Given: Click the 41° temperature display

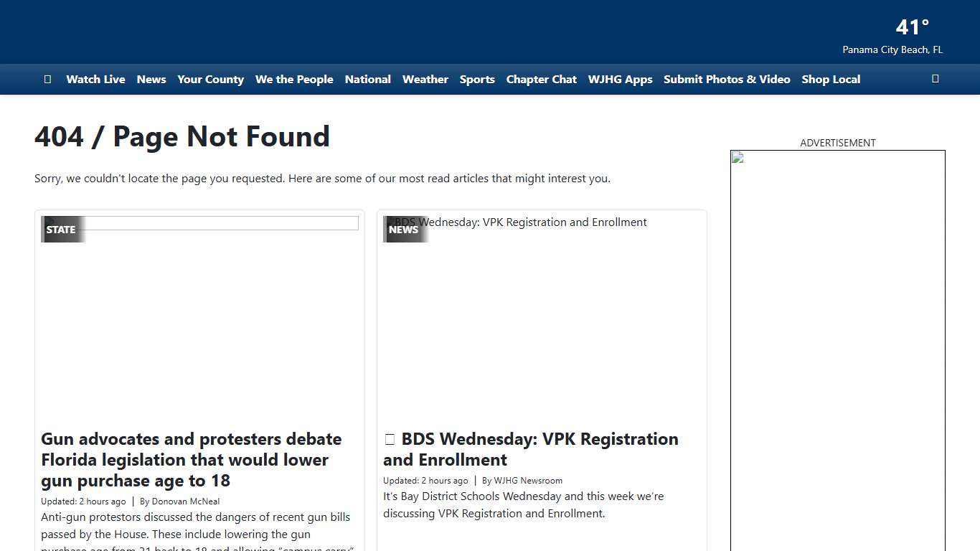Looking at the screenshot, I should point(910,27).
